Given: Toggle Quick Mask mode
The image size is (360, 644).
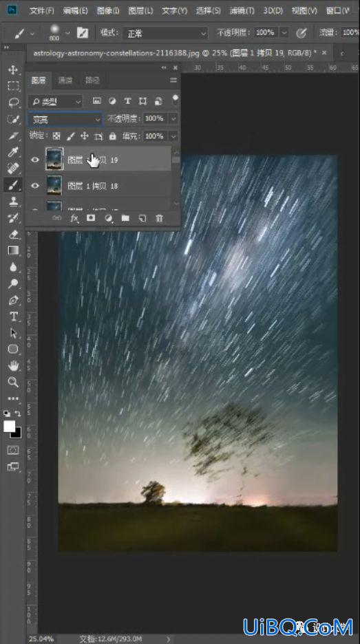Looking at the screenshot, I should [13, 450].
